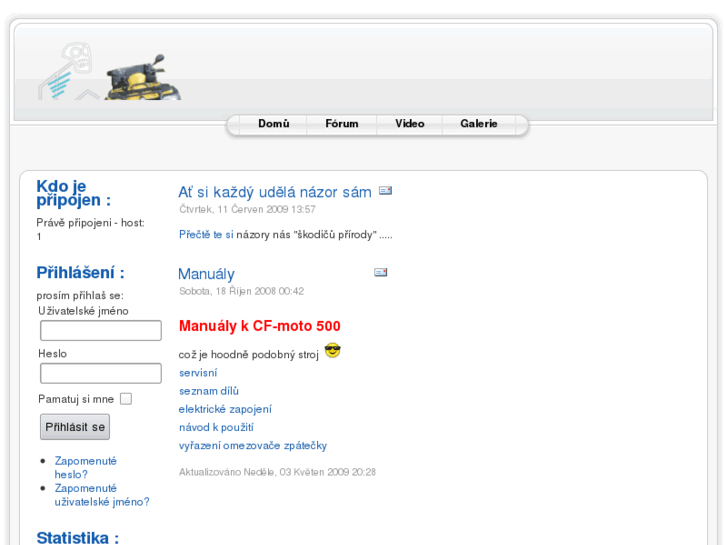727x545 pixels.
Task: Click the 'Kdo je připojen :' heading
Action: pos(73,193)
